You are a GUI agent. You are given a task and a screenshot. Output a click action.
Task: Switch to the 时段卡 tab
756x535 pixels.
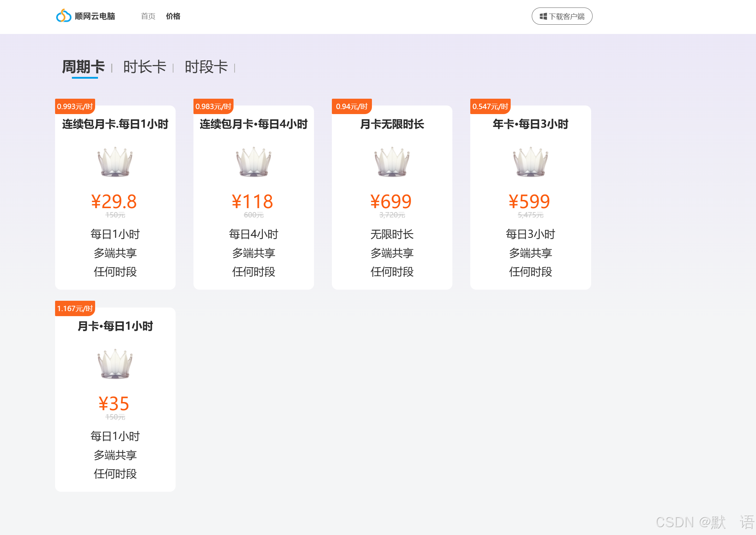206,67
